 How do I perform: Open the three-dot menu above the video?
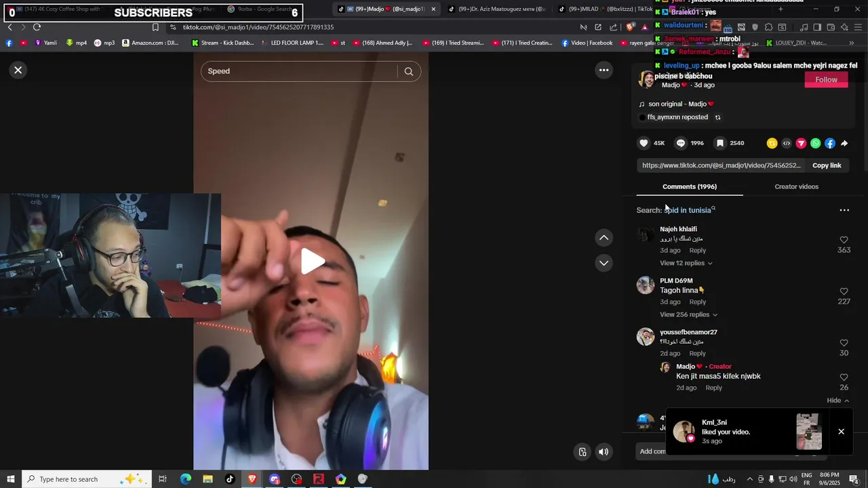[604, 70]
